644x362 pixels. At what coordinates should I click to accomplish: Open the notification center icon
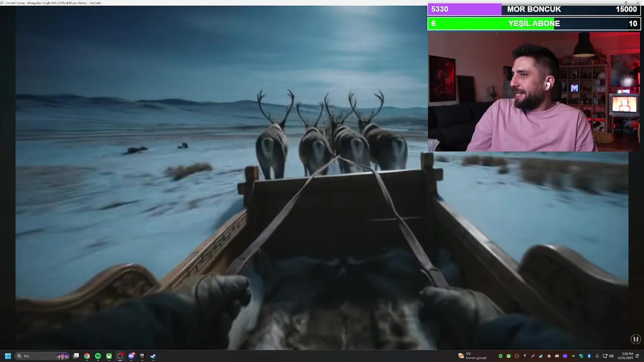[637, 356]
